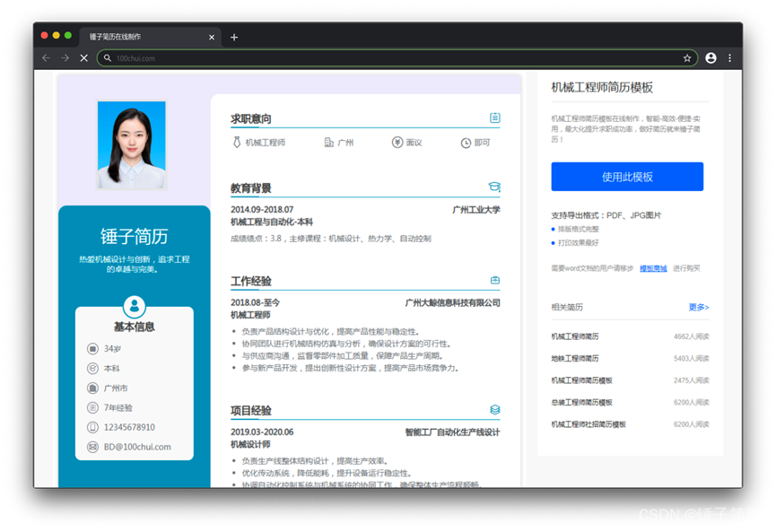Click the 智能工厂自动化生产线设计 project title
Image resolution: width=776 pixels, height=532 pixels.
click(452, 432)
